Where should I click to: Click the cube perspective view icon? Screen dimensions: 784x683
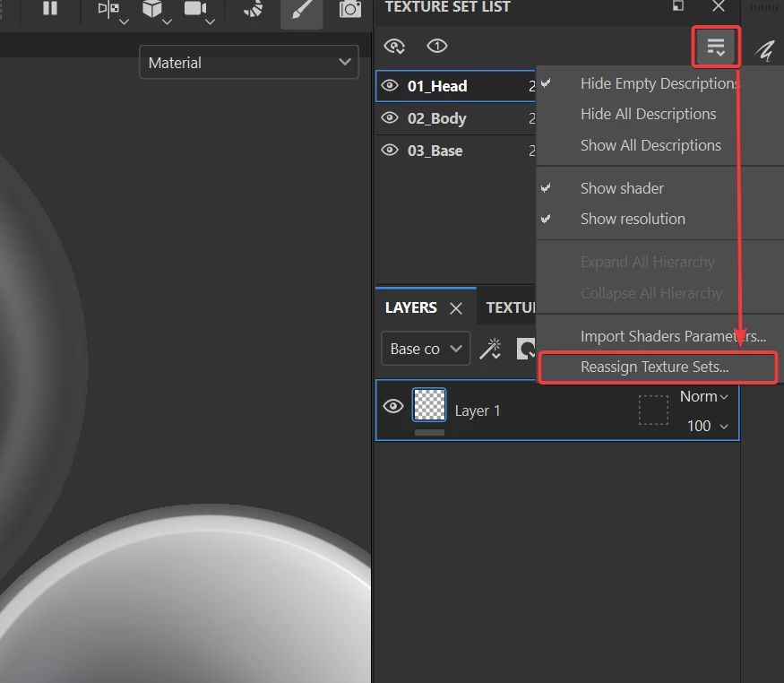(152, 8)
